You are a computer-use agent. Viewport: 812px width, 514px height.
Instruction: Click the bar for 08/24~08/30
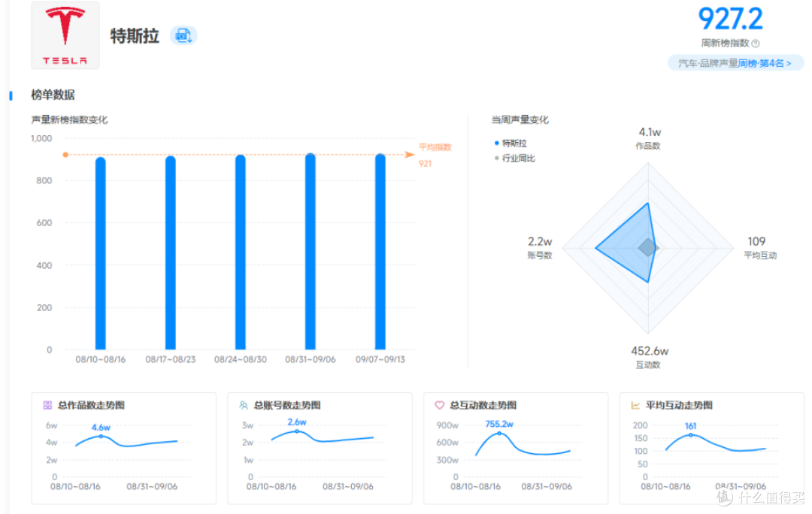(241, 252)
